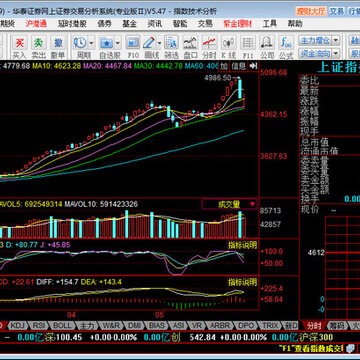Open the 公式 formula icon
This screenshot has height=360, width=360.
point(286,43)
